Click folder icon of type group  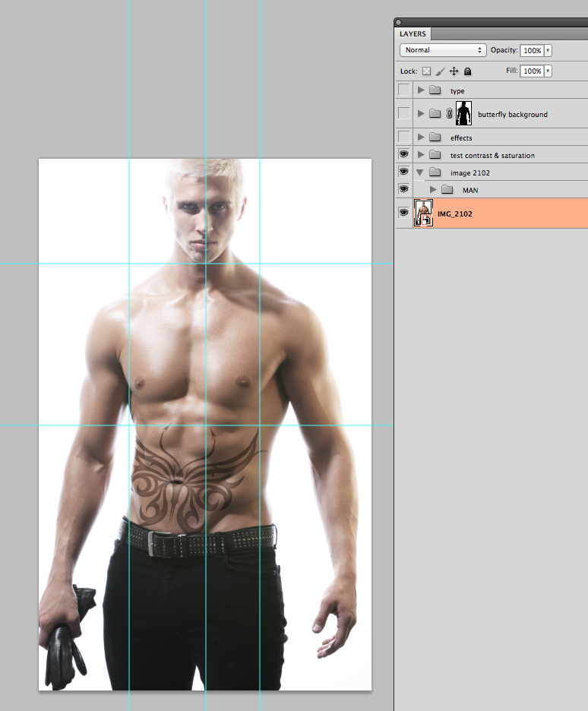click(435, 90)
